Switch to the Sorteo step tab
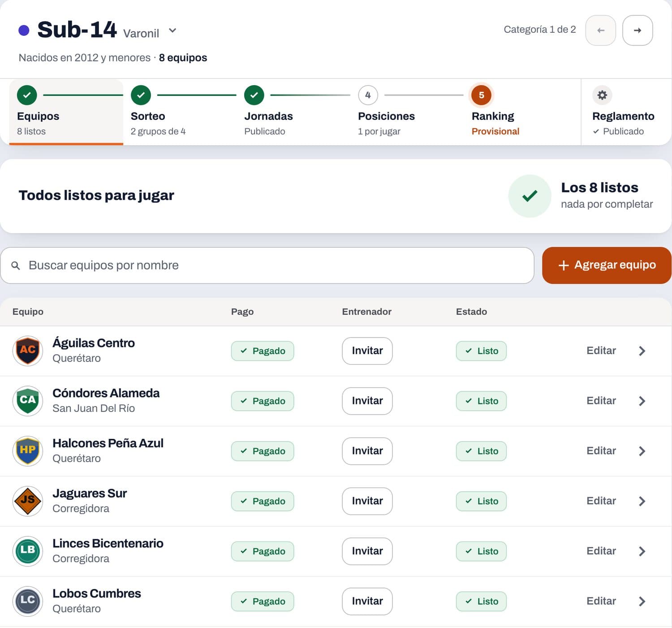The image size is (672, 628). 180,112
